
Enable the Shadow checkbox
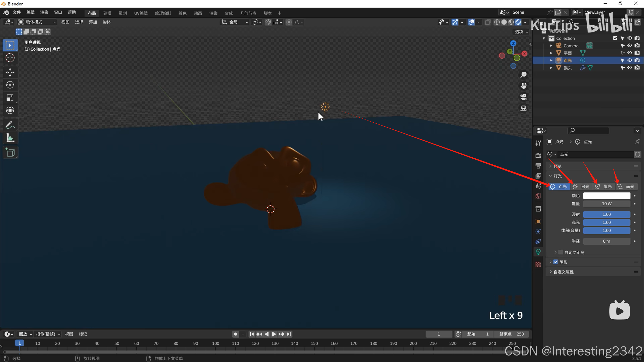tap(556, 262)
